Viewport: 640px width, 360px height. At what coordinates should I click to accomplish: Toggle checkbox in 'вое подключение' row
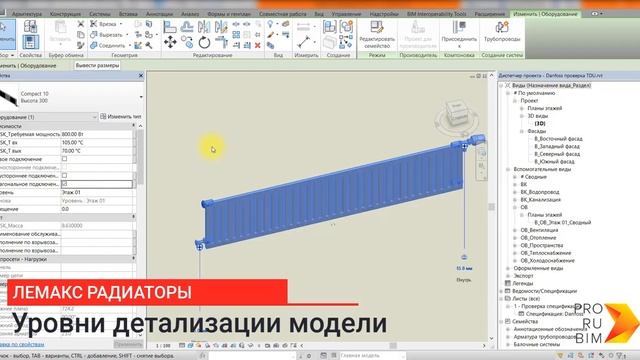(x=64, y=159)
